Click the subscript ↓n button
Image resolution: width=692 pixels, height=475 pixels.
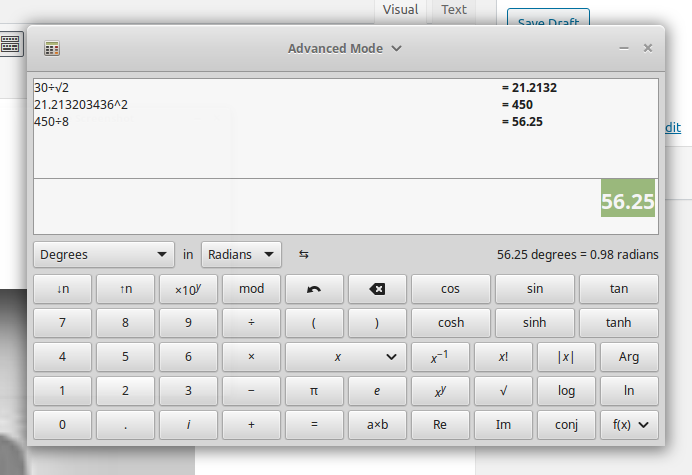pos(62,289)
